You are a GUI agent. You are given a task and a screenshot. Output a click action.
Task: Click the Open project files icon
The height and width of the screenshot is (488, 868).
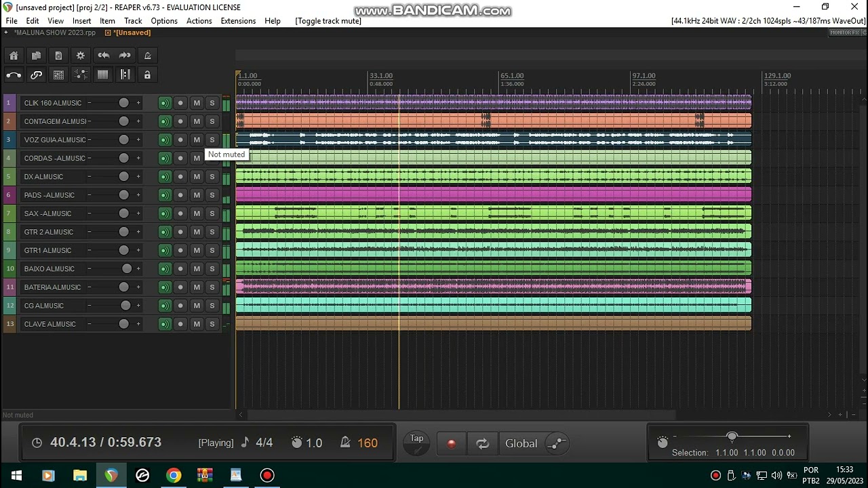click(36, 56)
